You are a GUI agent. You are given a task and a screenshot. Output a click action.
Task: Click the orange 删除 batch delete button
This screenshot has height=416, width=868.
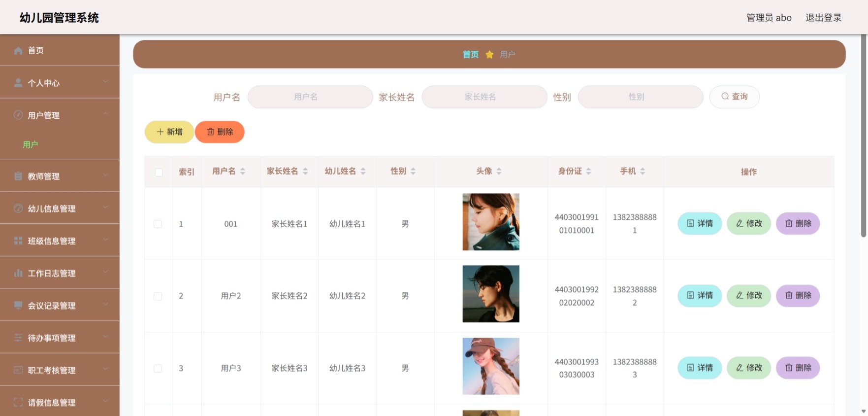click(220, 132)
